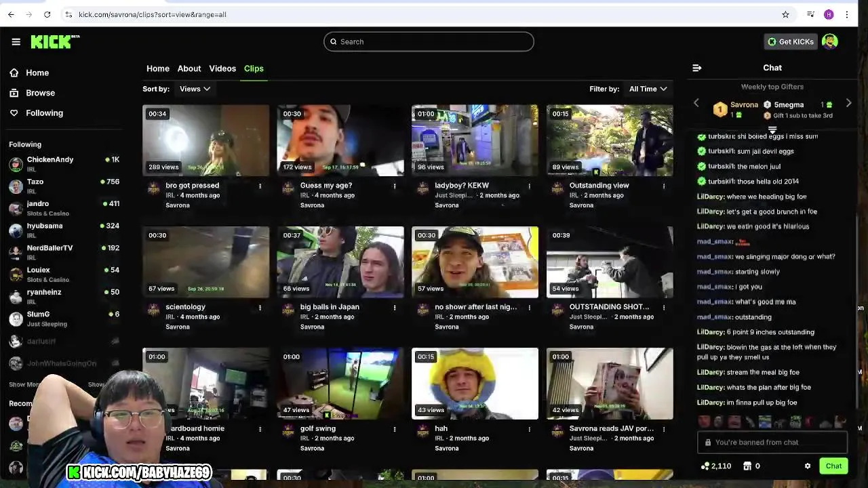
Task: Open Following in the left sidebar
Action: [44, 113]
